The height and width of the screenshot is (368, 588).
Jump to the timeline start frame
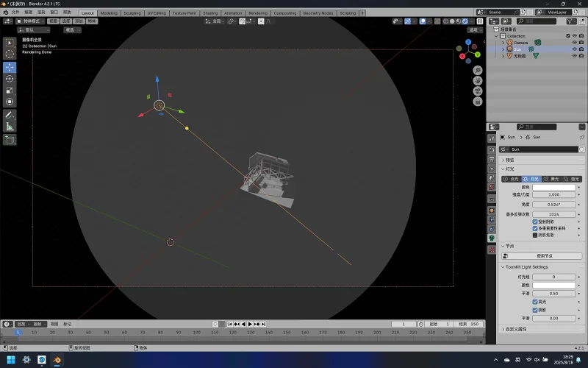click(x=230, y=324)
